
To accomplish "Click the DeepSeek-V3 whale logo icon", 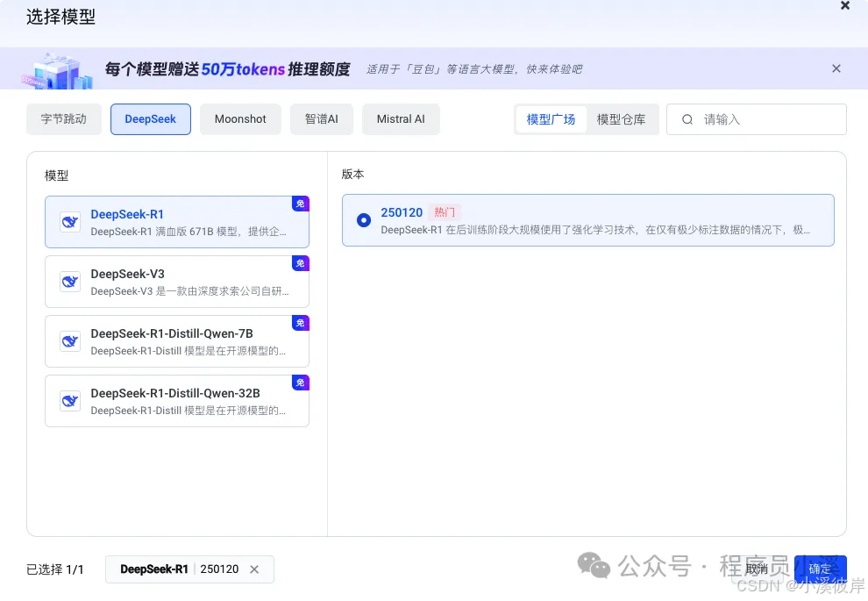I will (70, 282).
